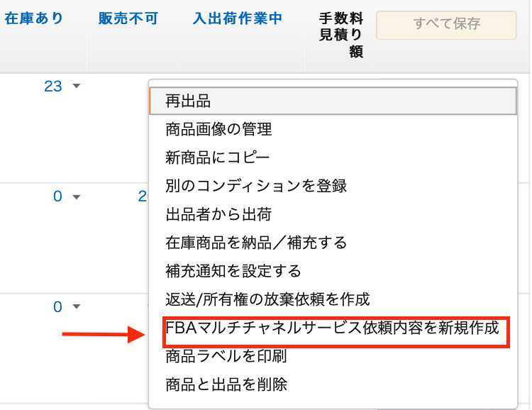532x410 pixels.
Task: Select FBAマルチチャネルサービス依頼内容を新規作成
Action: [332, 328]
